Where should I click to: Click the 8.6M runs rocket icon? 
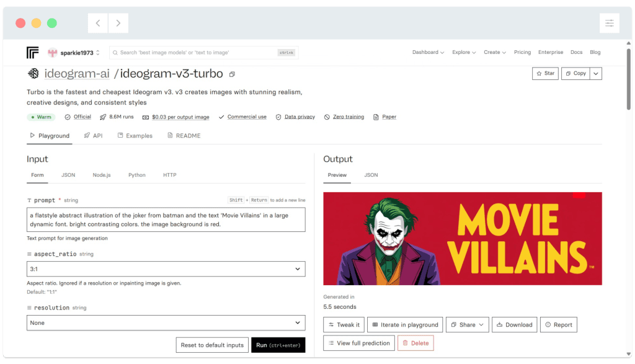coord(103,117)
